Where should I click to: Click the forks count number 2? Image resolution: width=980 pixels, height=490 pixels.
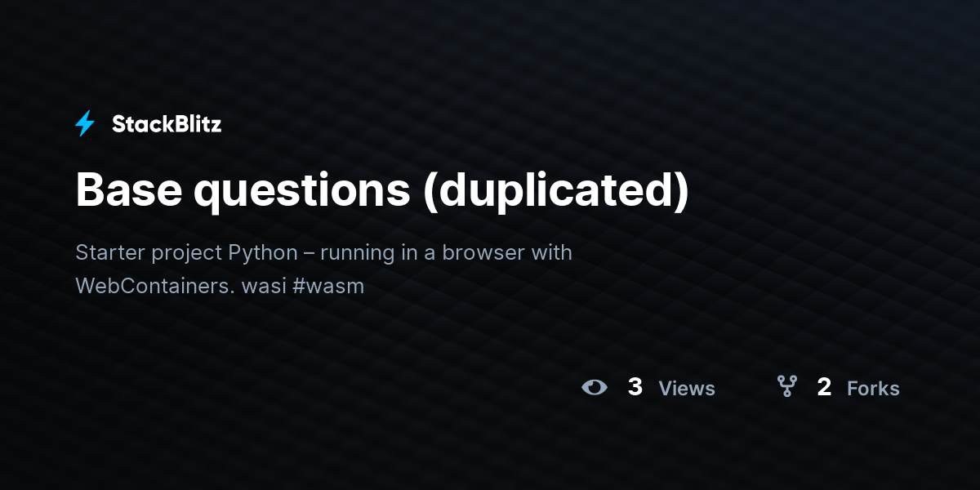(x=824, y=387)
